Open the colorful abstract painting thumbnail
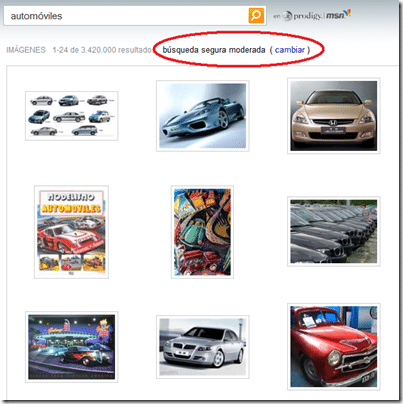403x404 pixels. 202,232
